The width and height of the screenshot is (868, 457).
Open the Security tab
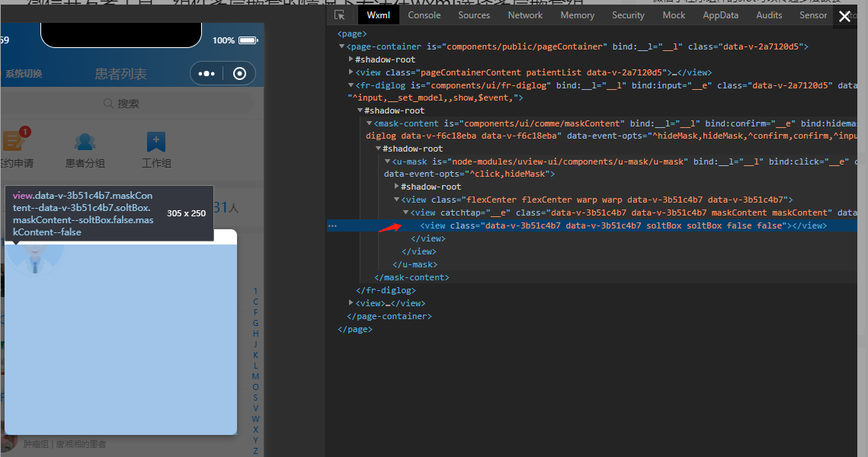tap(628, 15)
